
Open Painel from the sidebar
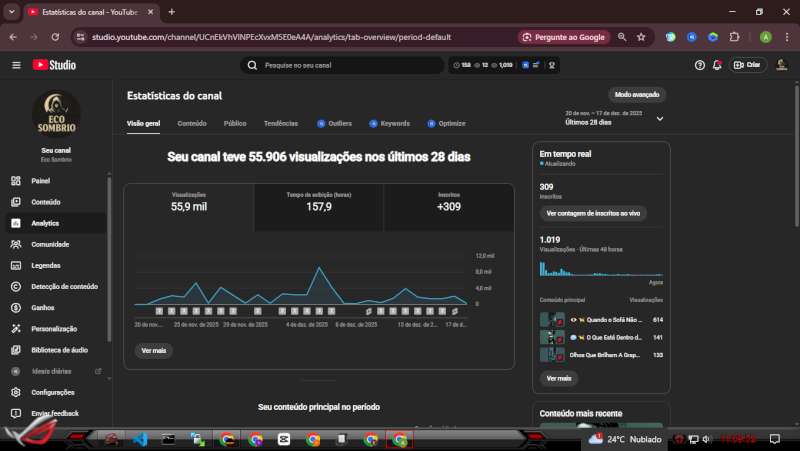[40, 181]
